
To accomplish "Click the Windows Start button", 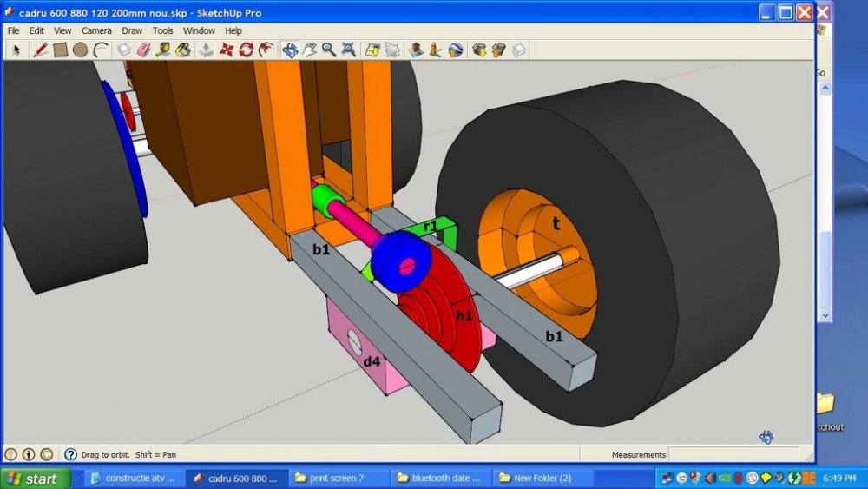I will pos(36,478).
